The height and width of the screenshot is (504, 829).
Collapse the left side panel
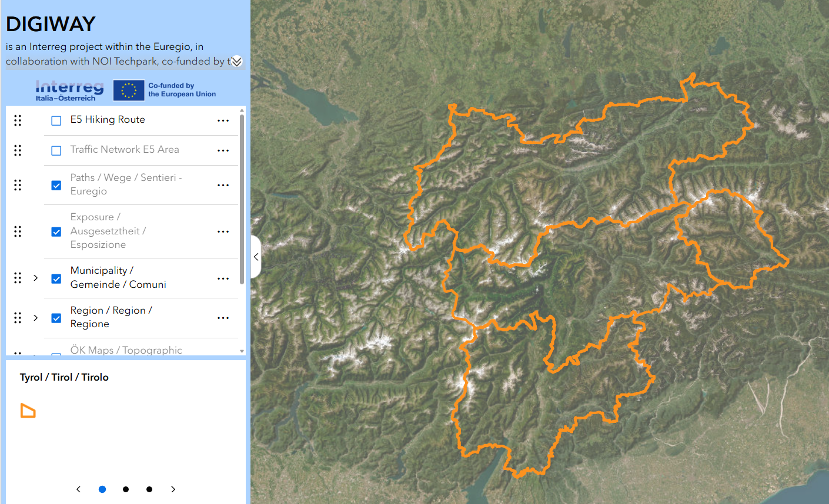pyautogui.click(x=256, y=257)
